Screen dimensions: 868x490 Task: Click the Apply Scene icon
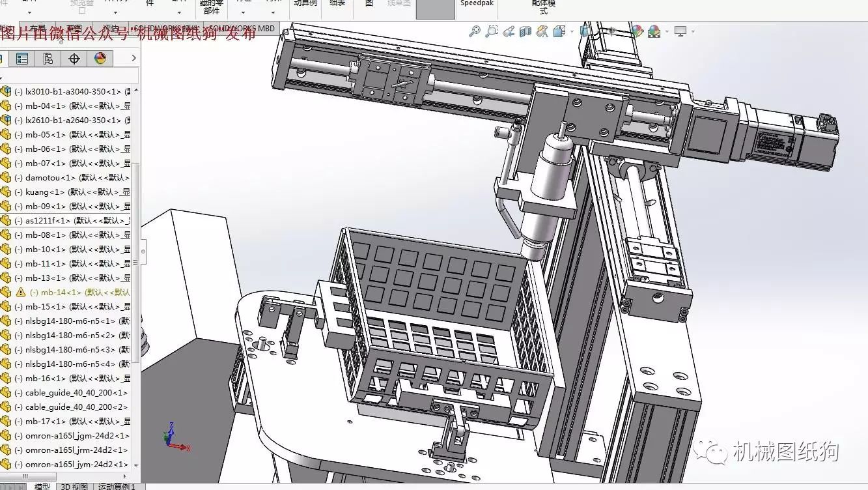pos(654,31)
